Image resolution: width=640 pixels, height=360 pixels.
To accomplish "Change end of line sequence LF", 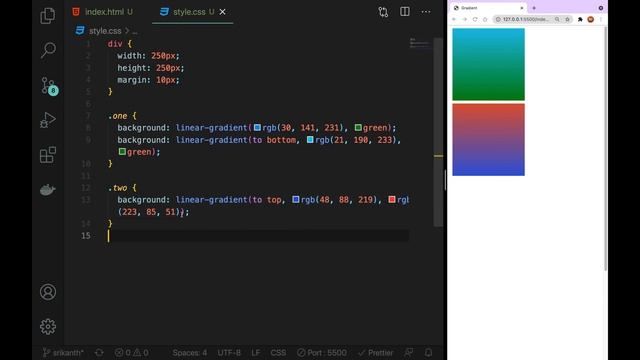I will [x=256, y=353].
